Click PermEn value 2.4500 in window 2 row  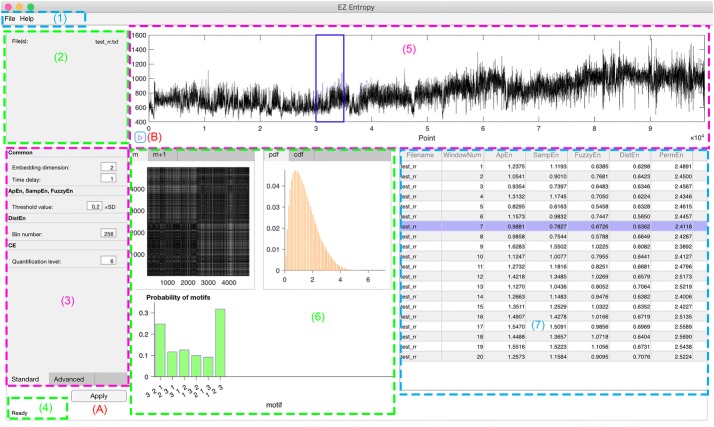(x=672, y=176)
